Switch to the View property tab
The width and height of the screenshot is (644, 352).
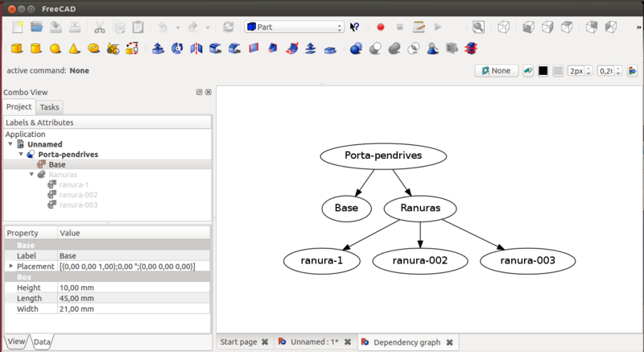tap(15, 342)
